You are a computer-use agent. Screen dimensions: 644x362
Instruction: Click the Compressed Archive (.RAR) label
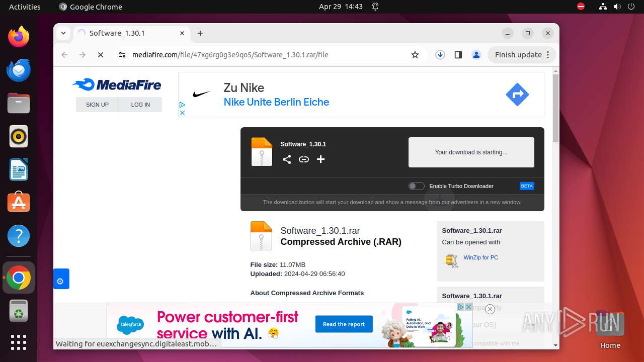(x=341, y=242)
